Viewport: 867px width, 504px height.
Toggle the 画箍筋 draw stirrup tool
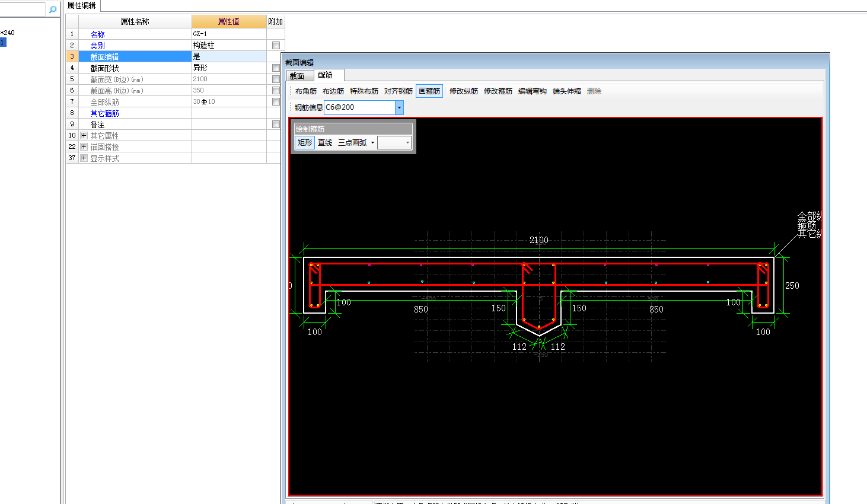point(429,91)
